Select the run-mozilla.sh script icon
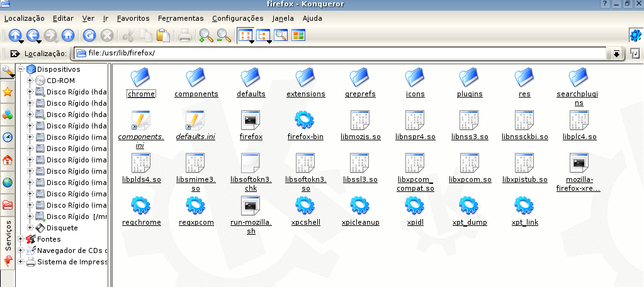This screenshot has width=644, height=287. [x=251, y=205]
